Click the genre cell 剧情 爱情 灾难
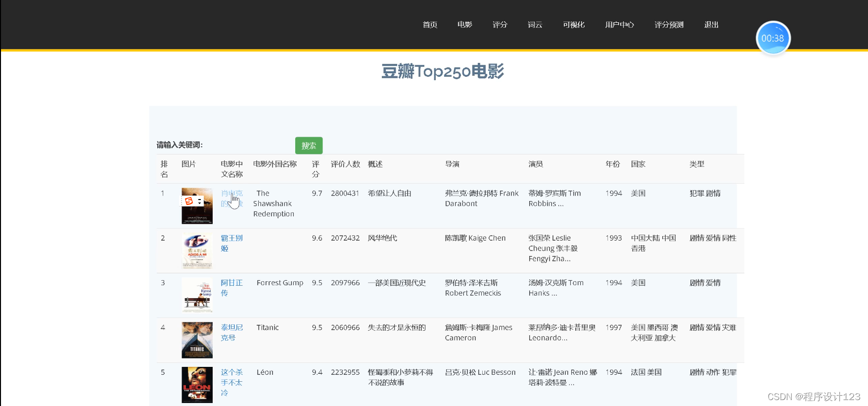 click(x=713, y=327)
